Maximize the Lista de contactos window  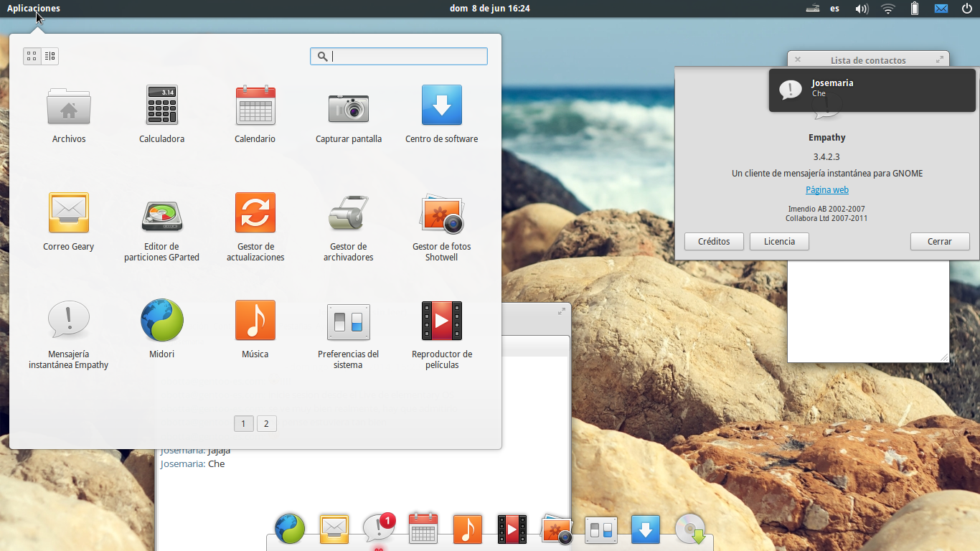click(x=940, y=60)
